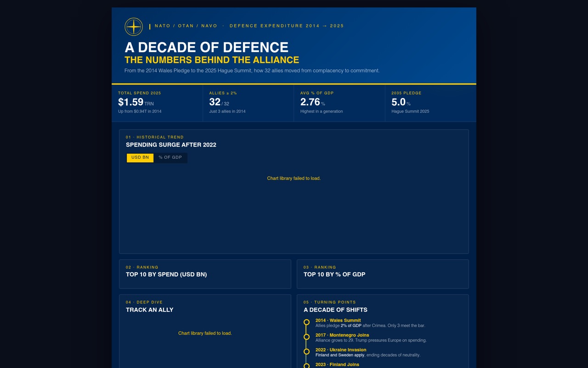Screen dimensions: 588x368
Task: Click 'Alliance grows to 29' description text
Action: tap(335, 340)
